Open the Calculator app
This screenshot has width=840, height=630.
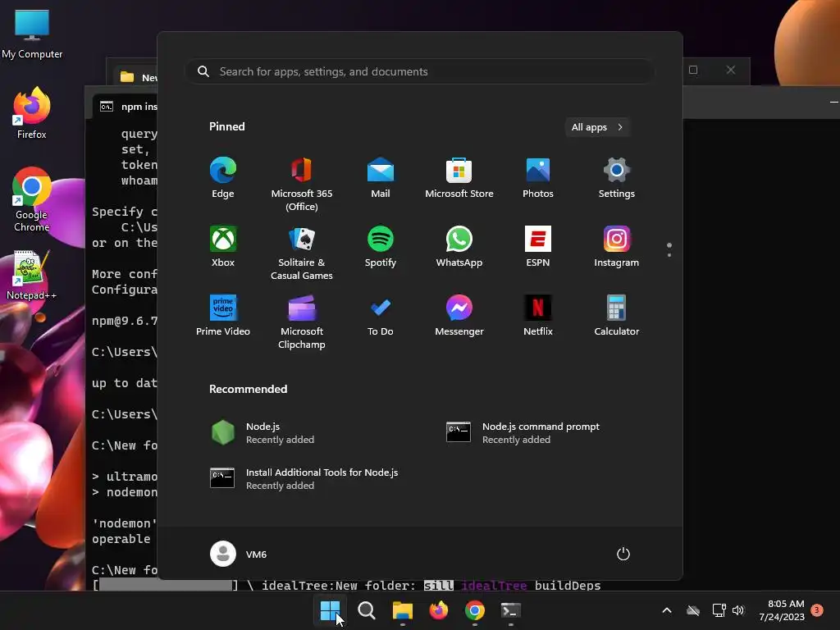(x=617, y=316)
